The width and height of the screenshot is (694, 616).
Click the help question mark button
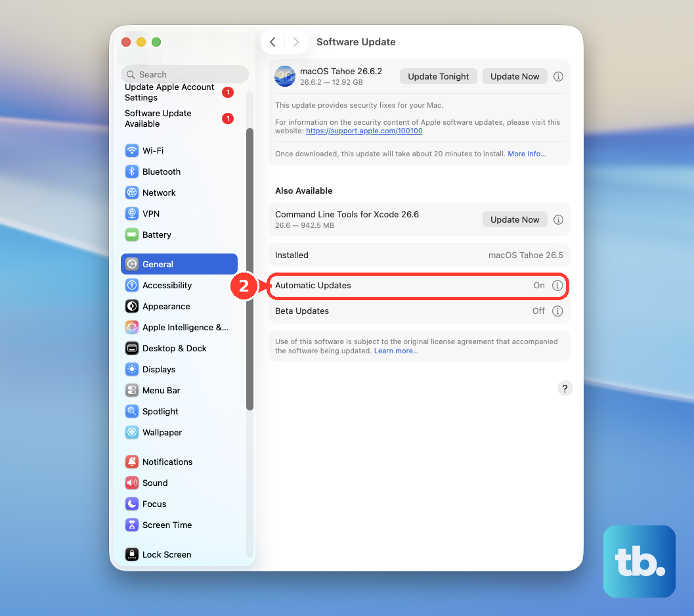tap(565, 388)
